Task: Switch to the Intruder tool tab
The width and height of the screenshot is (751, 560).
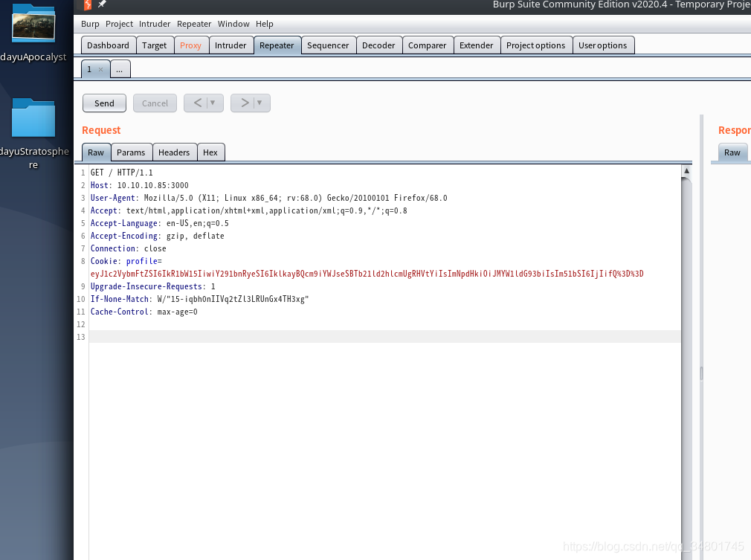Action: [231, 45]
